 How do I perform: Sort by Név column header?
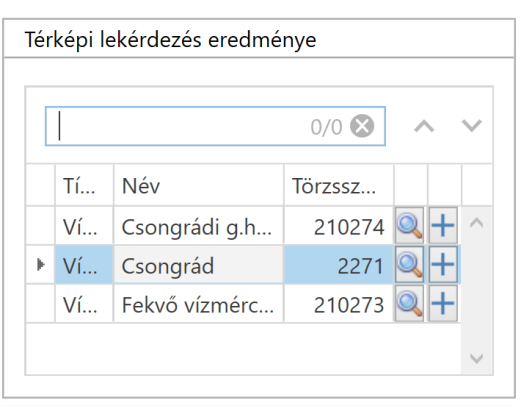pyautogui.click(x=199, y=186)
